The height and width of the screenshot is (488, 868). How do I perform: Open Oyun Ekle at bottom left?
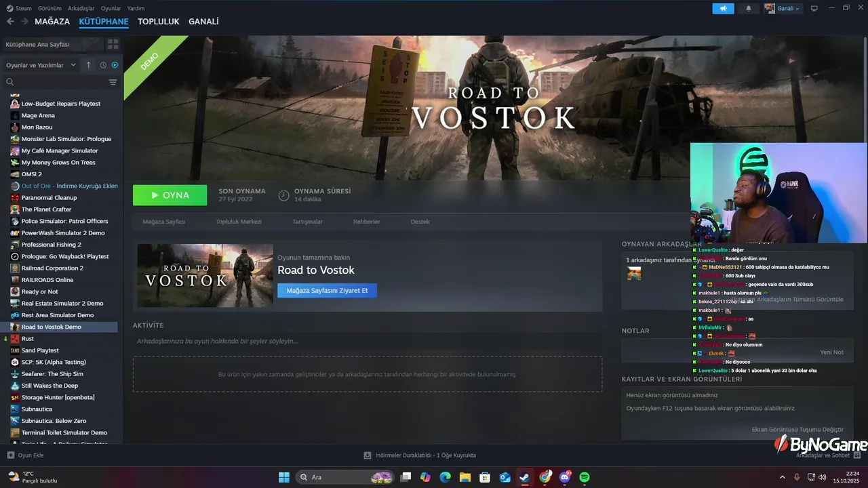point(25,455)
